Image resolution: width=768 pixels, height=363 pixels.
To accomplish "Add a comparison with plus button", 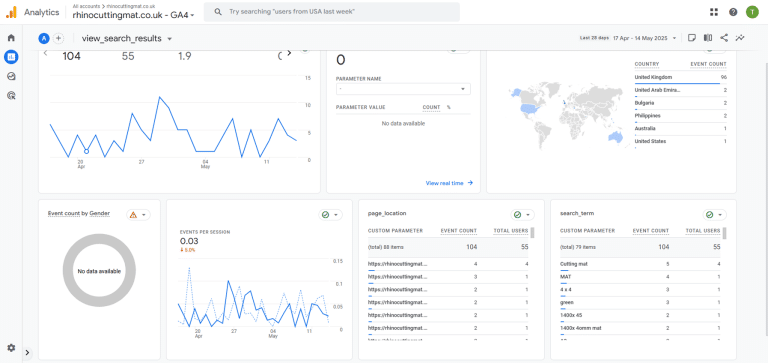I will (58, 38).
